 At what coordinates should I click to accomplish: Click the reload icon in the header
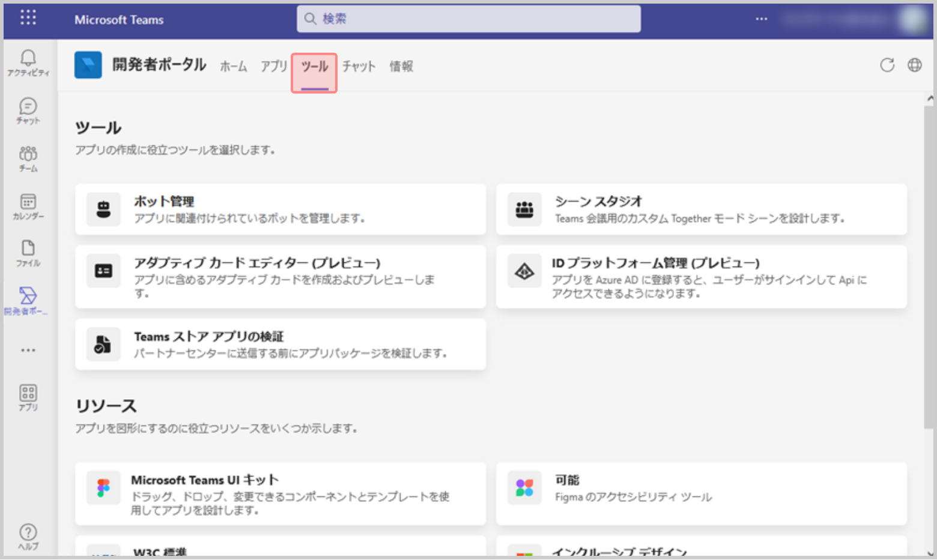click(x=887, y=65)
